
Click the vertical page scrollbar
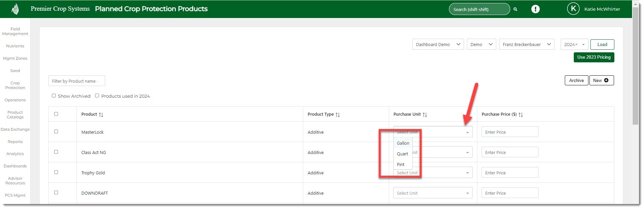point(635,67)
